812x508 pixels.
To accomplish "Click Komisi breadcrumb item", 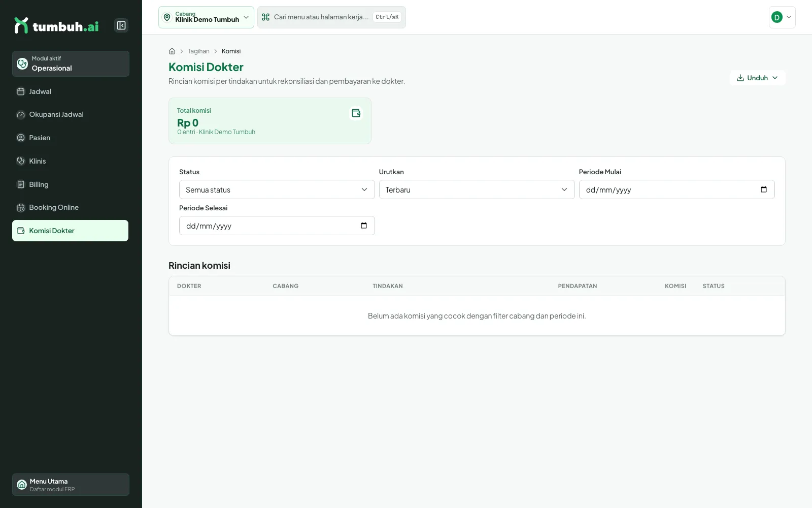I will [231, 51].
